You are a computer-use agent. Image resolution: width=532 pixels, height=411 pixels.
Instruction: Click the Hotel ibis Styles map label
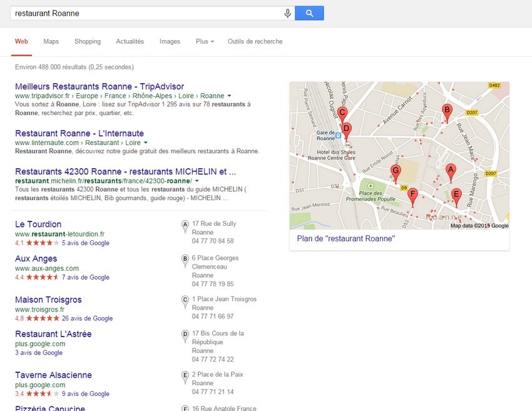(332, 155)
